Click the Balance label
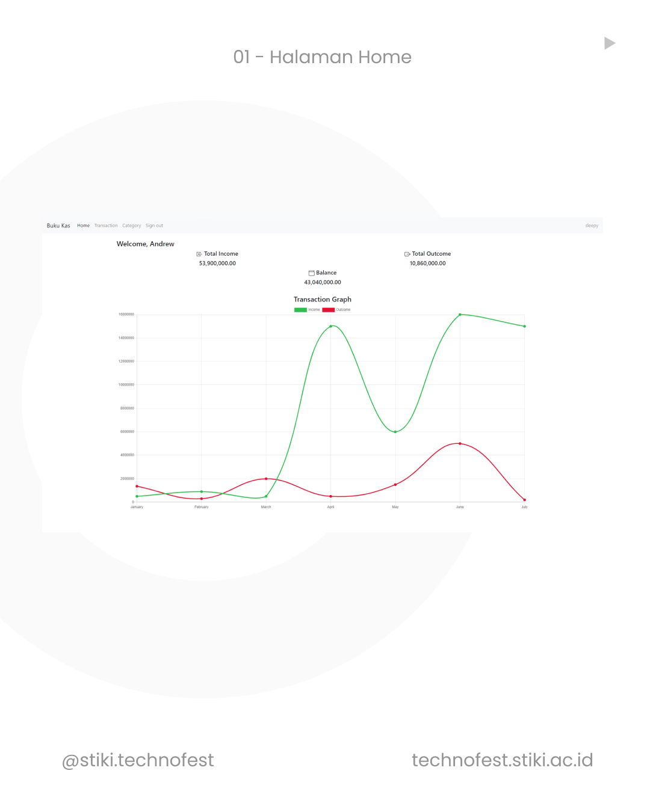This screenshot has width=650, height=812. (326, 273)
